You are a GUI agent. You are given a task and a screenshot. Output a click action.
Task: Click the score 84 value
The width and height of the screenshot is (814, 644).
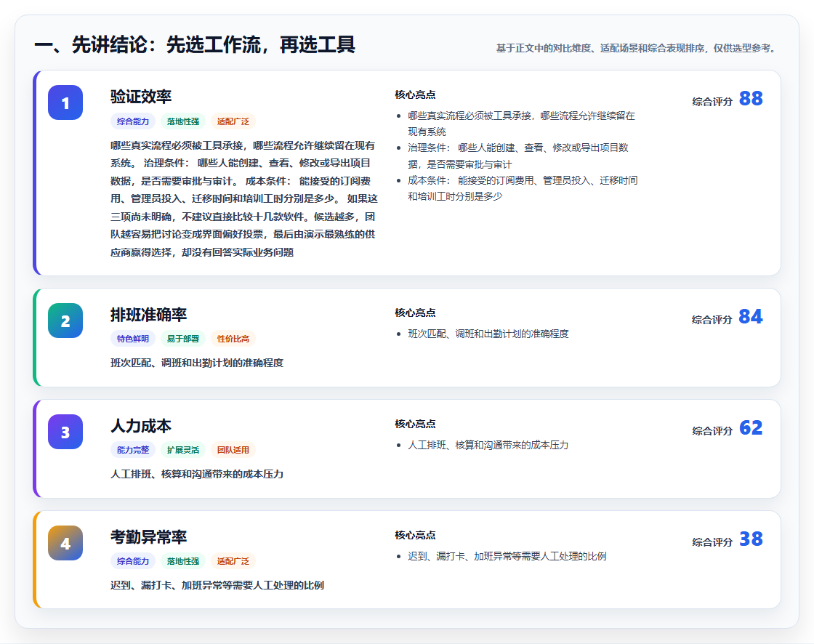pos(751,316)
